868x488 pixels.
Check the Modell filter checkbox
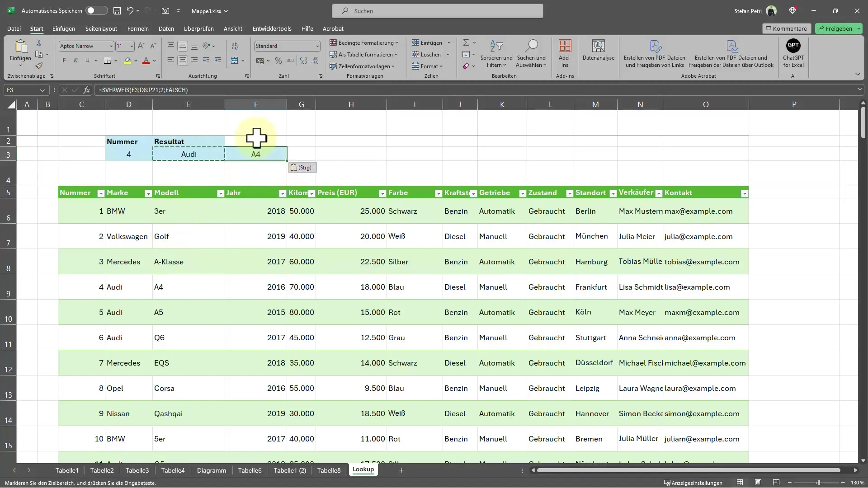coord(220,192)
